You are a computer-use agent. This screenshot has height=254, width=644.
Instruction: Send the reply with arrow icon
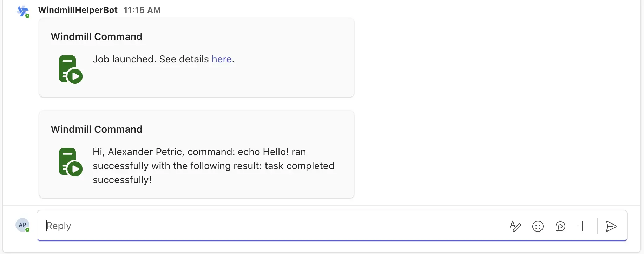(611, 226)
